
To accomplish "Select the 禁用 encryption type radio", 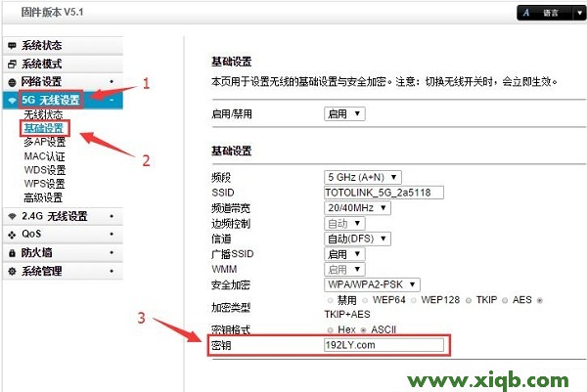I will (x=331, y=300).
